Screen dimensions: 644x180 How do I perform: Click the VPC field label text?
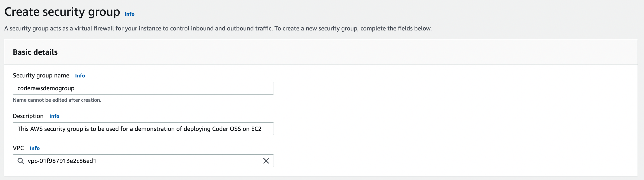[18, 148]
